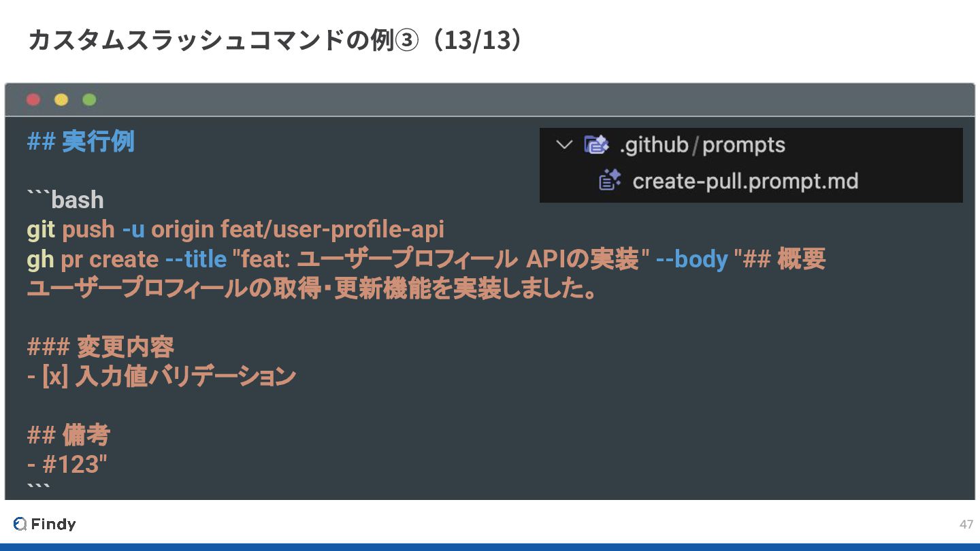Click the 'ユーザープロフィールの取得・更新機能を実装しました。' line

click(x=312, y=289)
